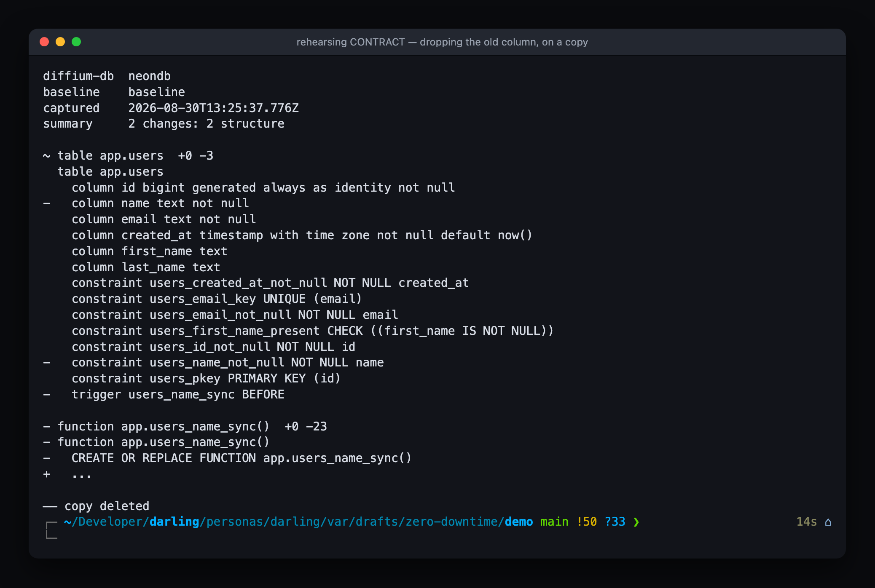Viewport: 875px width, 588px height.
Task: Click the '+ ...' truncated diff line
Action: 67,475
